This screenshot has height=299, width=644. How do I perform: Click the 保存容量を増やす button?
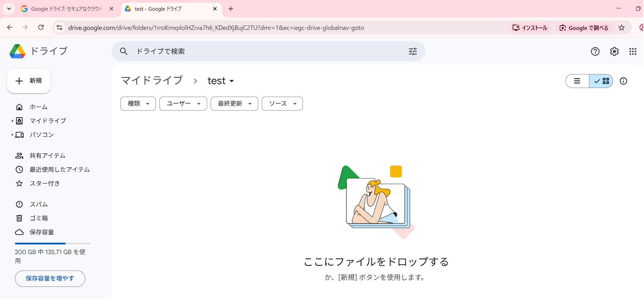(50, 278)
